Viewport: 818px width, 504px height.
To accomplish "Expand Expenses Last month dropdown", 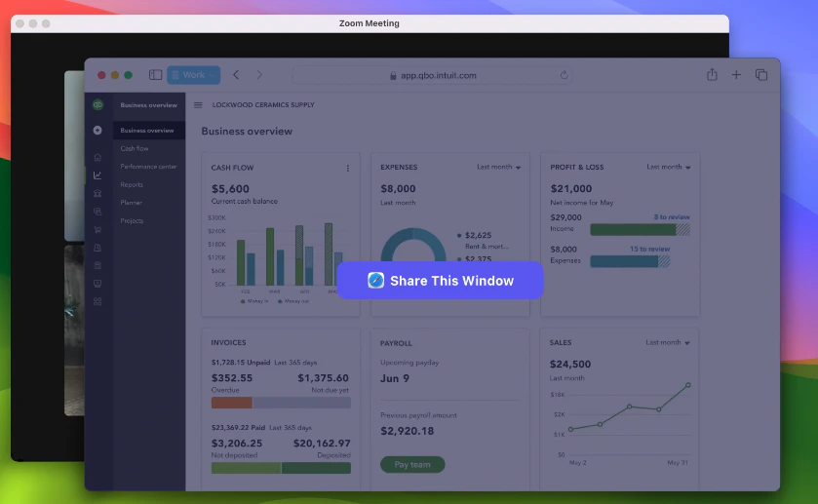I will (499, 167).
